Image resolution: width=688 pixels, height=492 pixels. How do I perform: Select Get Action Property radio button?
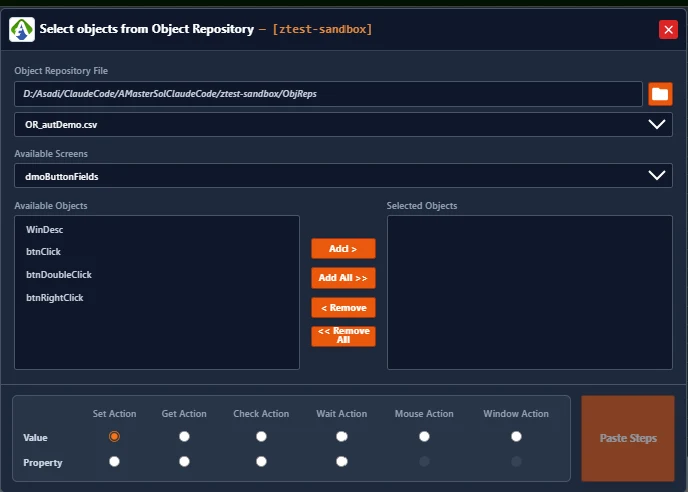click(184, 462)
